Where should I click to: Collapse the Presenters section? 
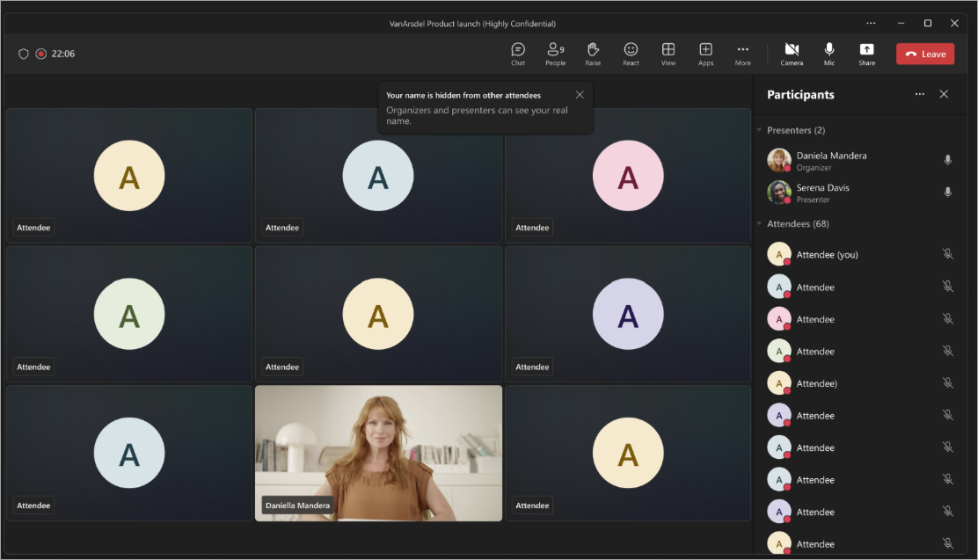point(760,129)
